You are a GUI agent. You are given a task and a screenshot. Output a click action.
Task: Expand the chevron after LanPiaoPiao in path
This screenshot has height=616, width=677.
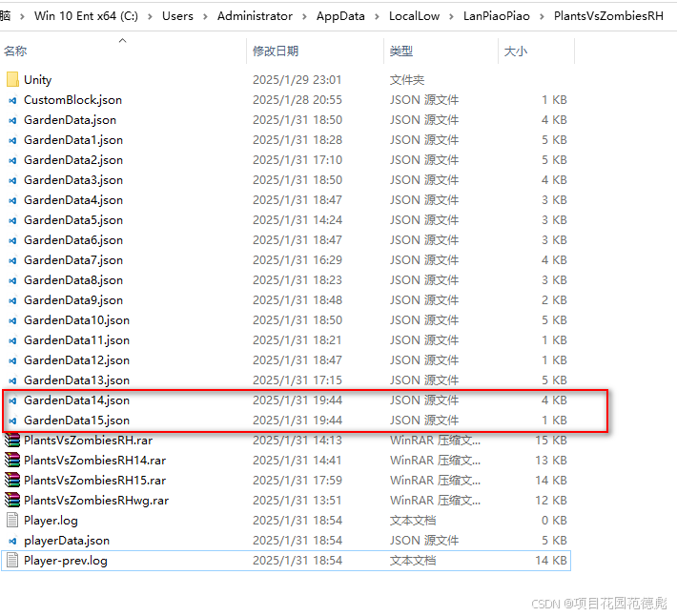pyautogui.click(x=542, y=16)
